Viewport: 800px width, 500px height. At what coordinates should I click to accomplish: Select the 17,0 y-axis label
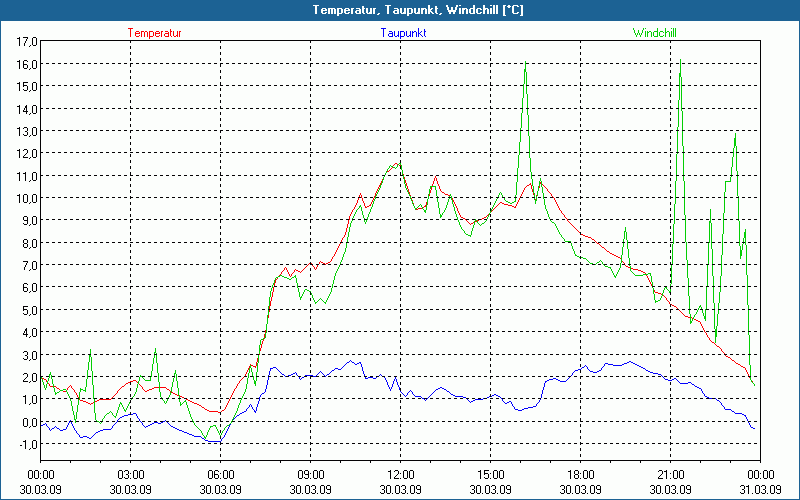[27, 41]
